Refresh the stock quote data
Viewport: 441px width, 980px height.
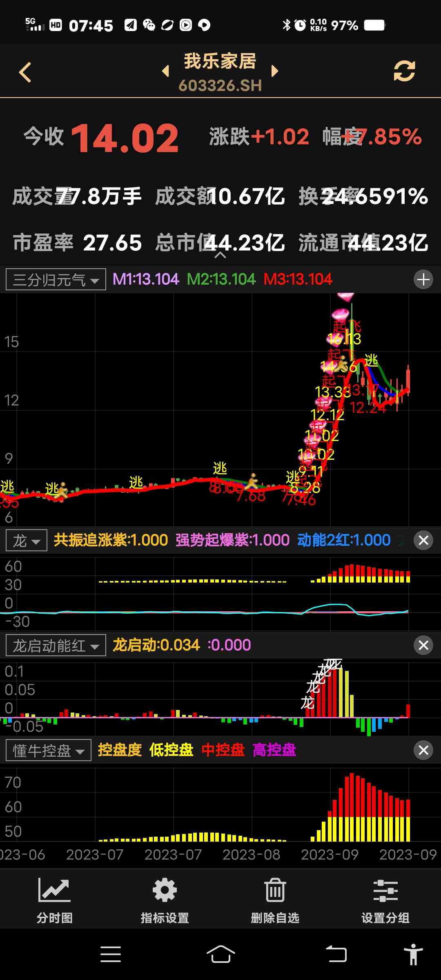point(404,71)
